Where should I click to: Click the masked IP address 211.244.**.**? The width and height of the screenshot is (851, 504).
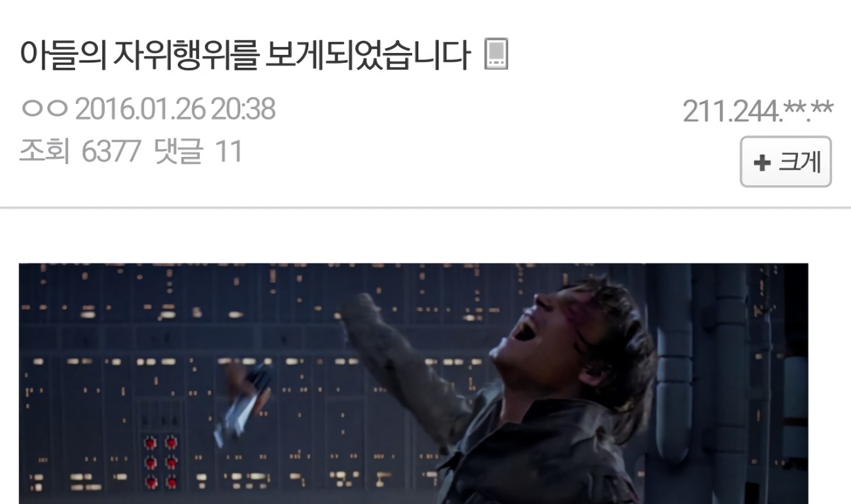click(x=757, y=112)
